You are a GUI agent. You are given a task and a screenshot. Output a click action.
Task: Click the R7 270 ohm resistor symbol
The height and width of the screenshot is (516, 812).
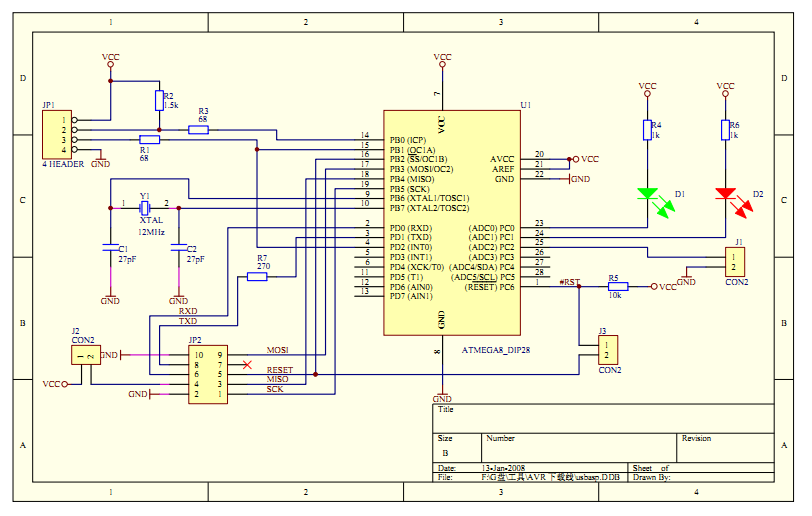pos(257,277)
